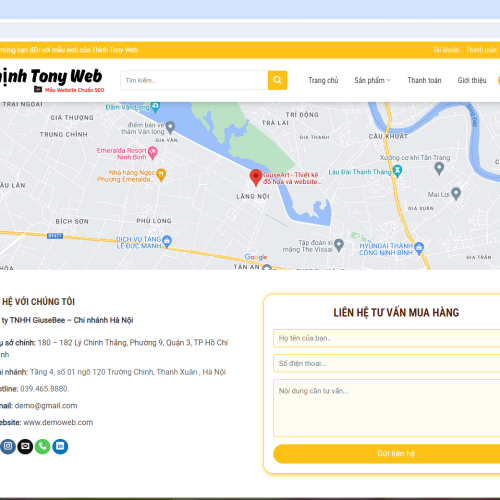Click the Hà Nội branch address text
Image resolution: width=500 pixels, height=500 pixels.
click(128, 372)
